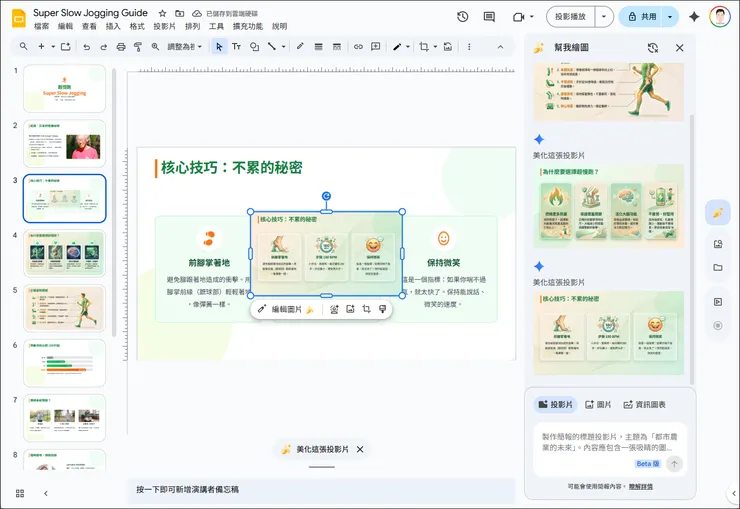Choose the select cursor tool
Image resolution: width=740 pixels, height=509 pixels.
[219, 47]
